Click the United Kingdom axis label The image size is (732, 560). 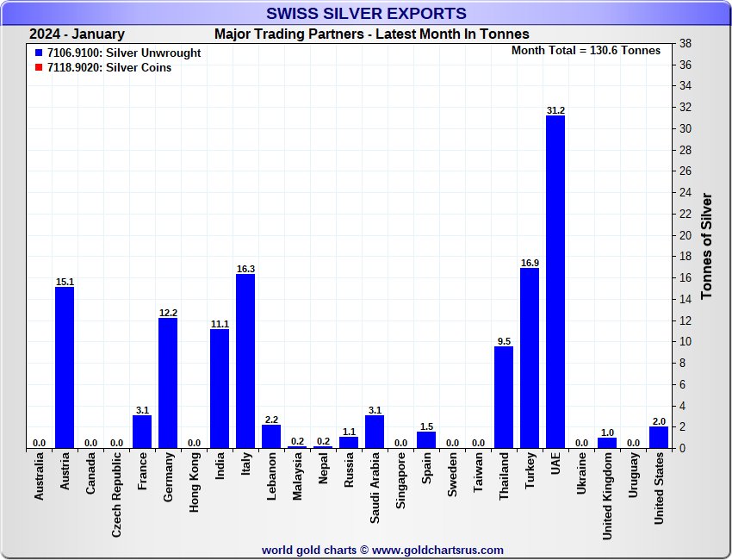pos(607,496)
